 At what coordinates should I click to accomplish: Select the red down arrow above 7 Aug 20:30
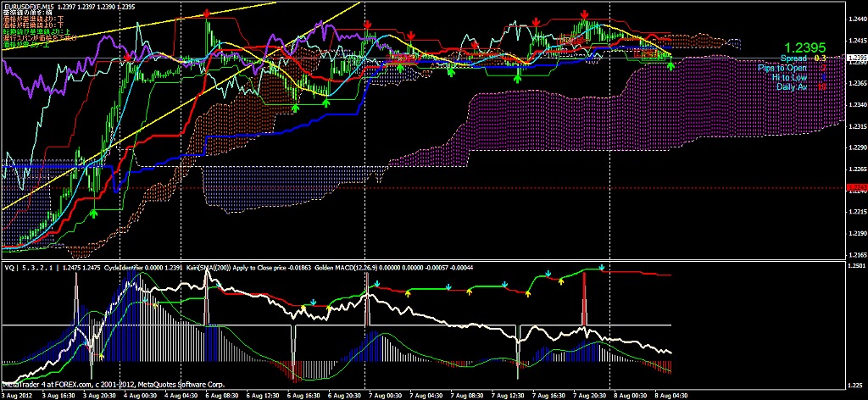585,15
